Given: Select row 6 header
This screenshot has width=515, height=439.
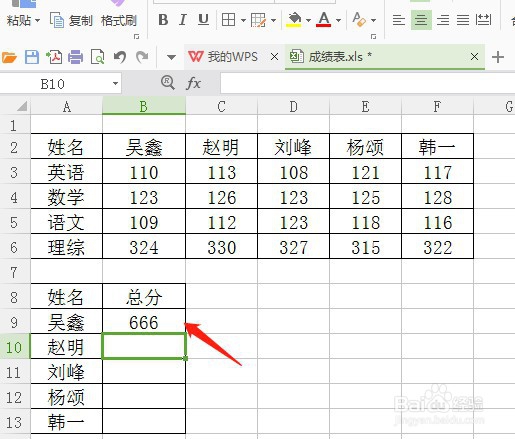Looking at the screenshot, I should coord(15,247).
